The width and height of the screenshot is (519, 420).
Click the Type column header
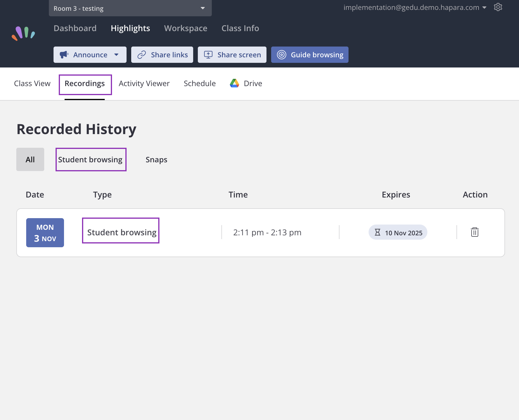[102, 195]
